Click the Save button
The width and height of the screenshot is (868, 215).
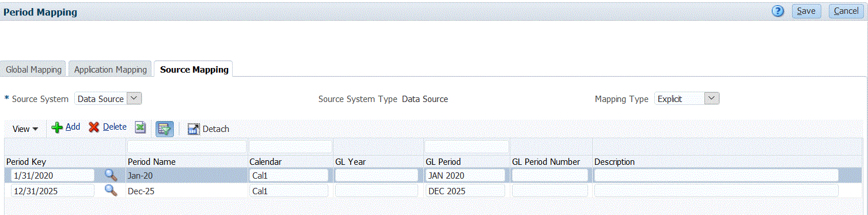pos(806,11)
